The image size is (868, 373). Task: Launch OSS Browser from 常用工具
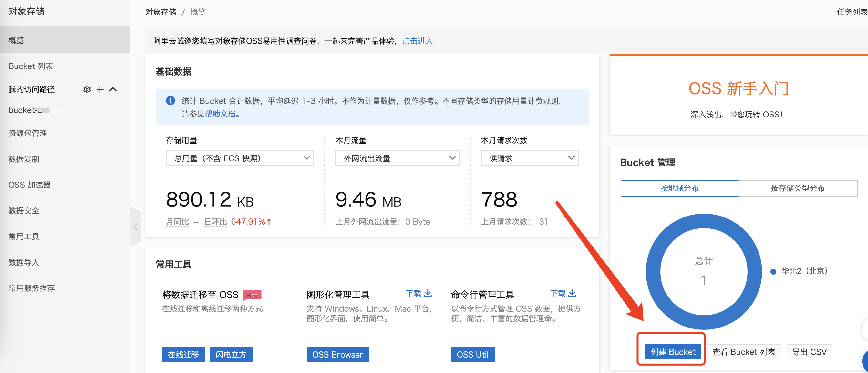[x=337, y=354]
